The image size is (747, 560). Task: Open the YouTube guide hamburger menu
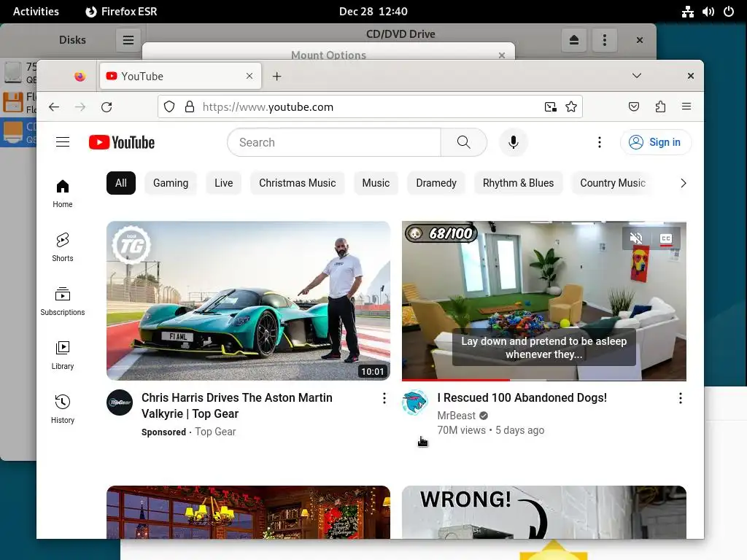click(63, 142)
